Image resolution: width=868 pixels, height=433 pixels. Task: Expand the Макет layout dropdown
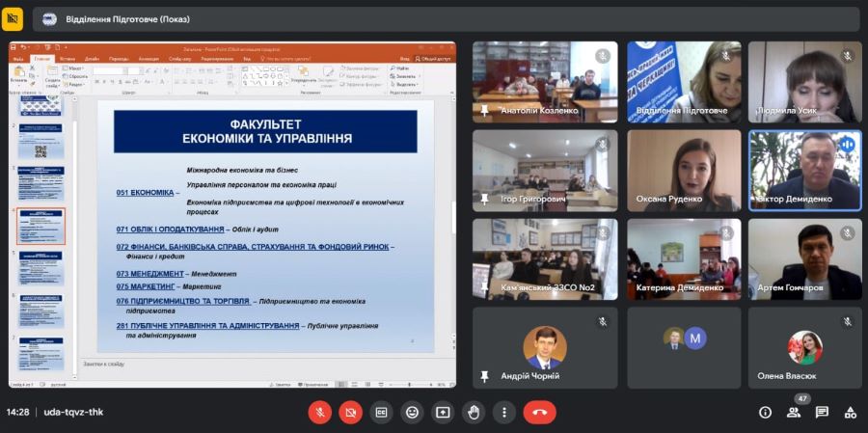73,68
